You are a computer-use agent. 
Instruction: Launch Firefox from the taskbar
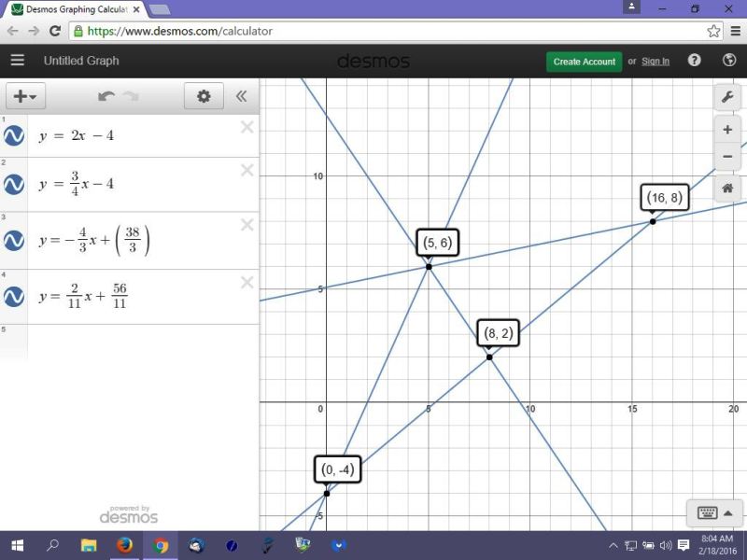[x=124, y=545]
